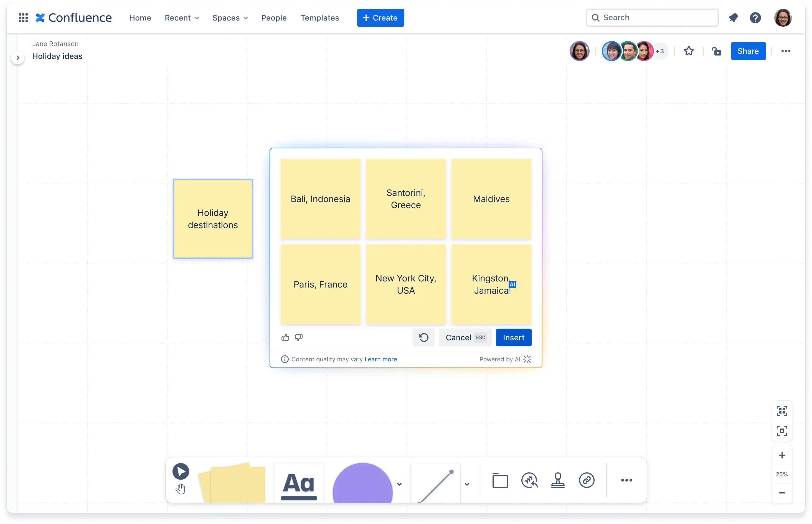Screen dimensions: 812x524
Task: Insert the AI generated sticky notes
Action: coord(514,337)
